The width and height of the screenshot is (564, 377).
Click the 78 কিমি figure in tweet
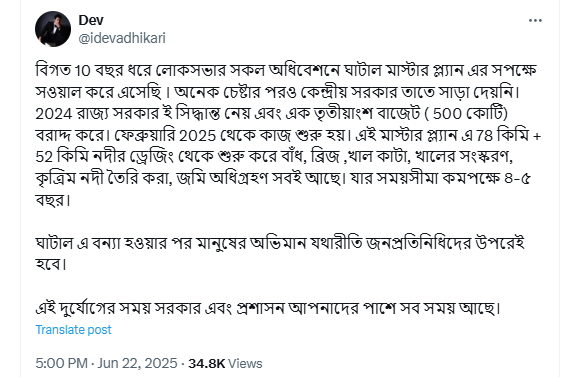[x=502, y=135]
